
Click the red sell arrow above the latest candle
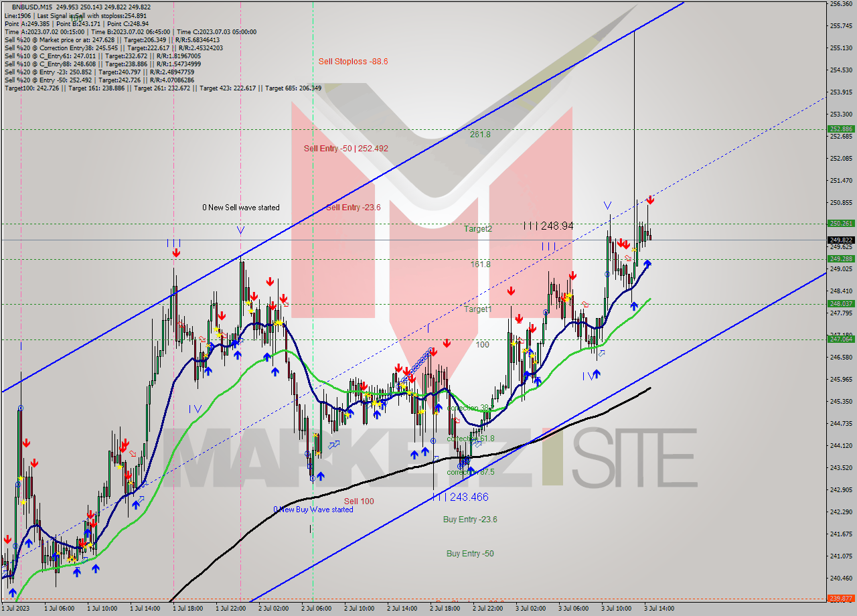649,200
